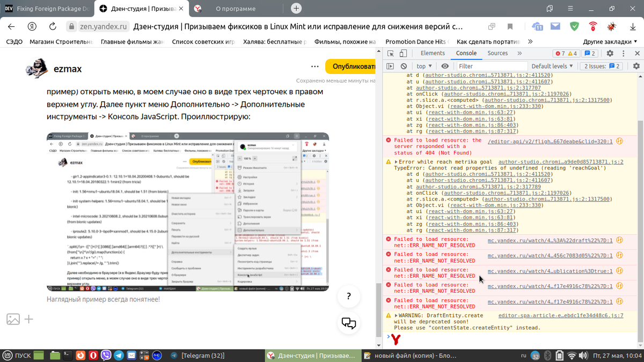Click the volume speaker icon in tray

point(583,356)
